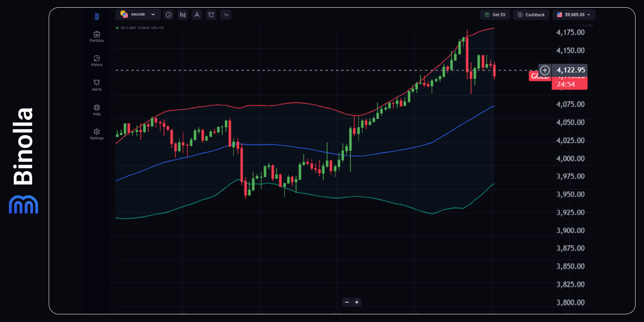Change chart type with the candlestick icon
The height and width of the screenshot is (322, 644).
click(x=183, y=15)
